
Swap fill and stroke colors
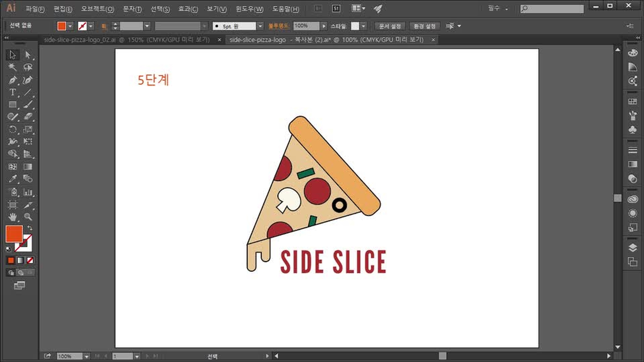[x=30, y=228]
